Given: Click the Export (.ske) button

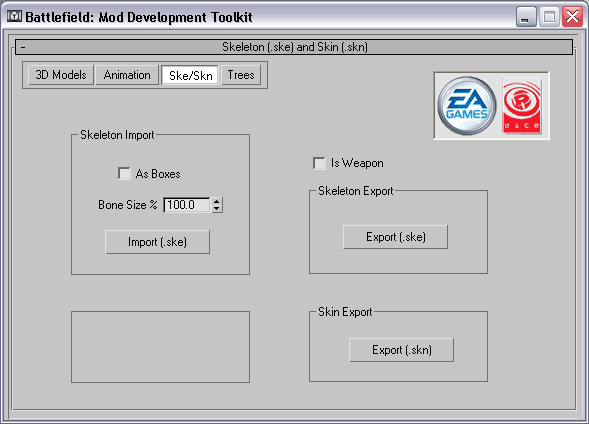Looking at the screenshot, I should click(396, 237).
